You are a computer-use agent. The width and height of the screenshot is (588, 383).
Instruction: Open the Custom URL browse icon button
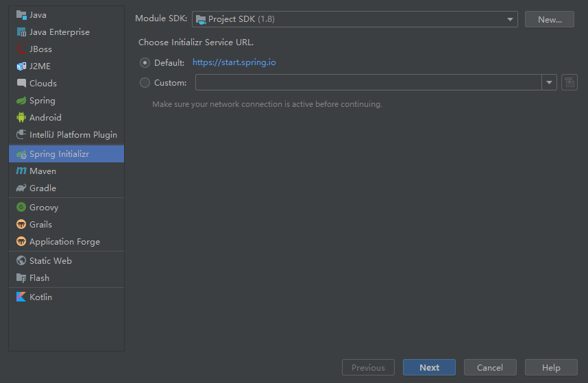coord(569,83)
